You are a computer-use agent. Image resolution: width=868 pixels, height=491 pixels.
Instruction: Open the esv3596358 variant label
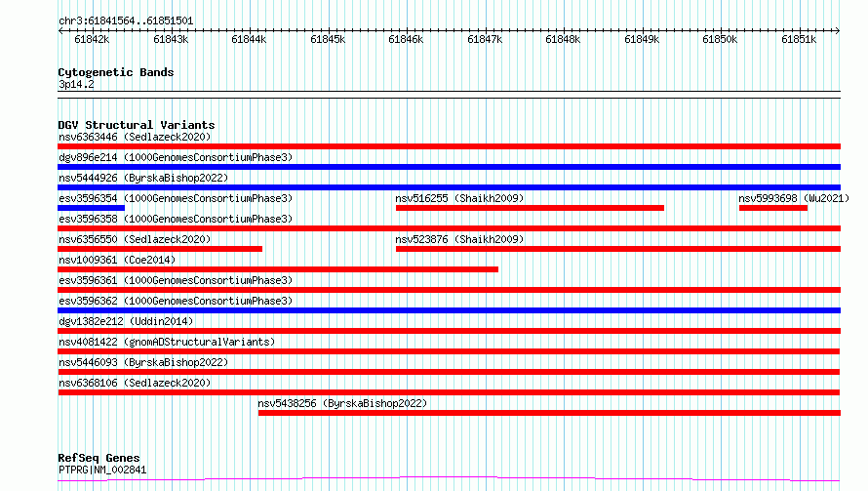coord(176,219)
